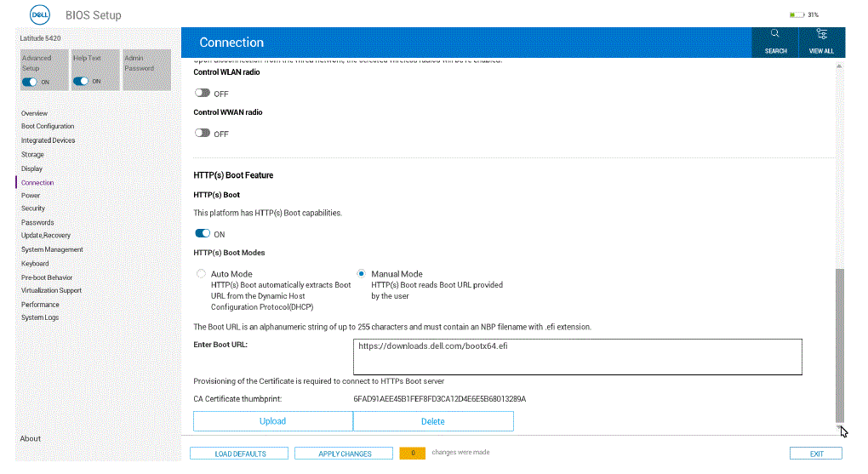
Task: Open the Power section
Action: (x=31, y=196)
